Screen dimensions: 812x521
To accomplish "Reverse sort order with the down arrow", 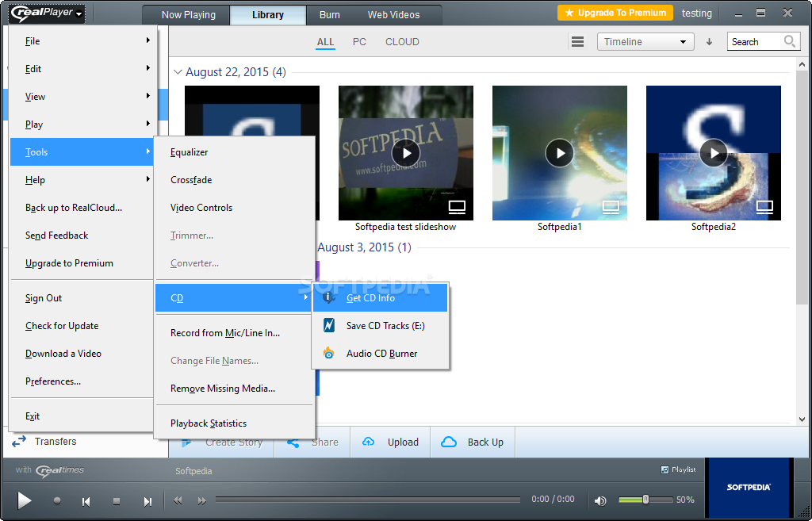I will (709, 42).
